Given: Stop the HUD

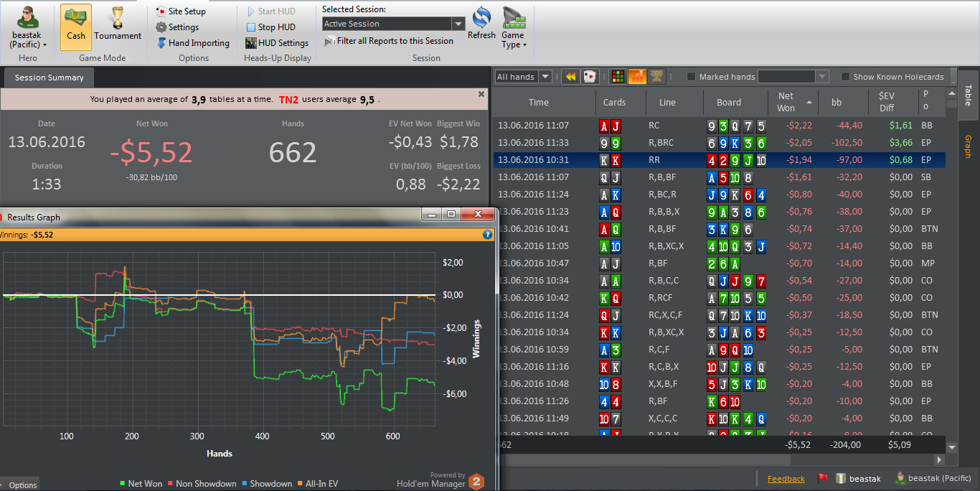Looking at the screenshot, I should [x=270, y=27].
